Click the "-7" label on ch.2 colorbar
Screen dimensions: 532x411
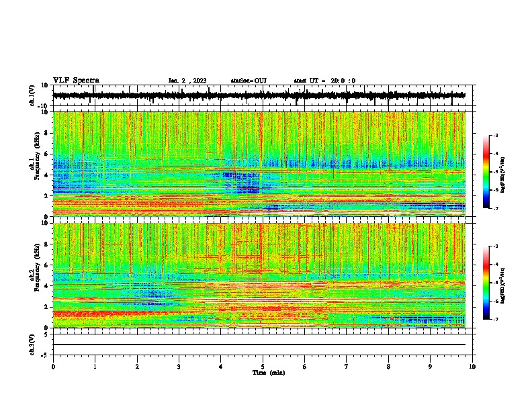pos(496,319)
